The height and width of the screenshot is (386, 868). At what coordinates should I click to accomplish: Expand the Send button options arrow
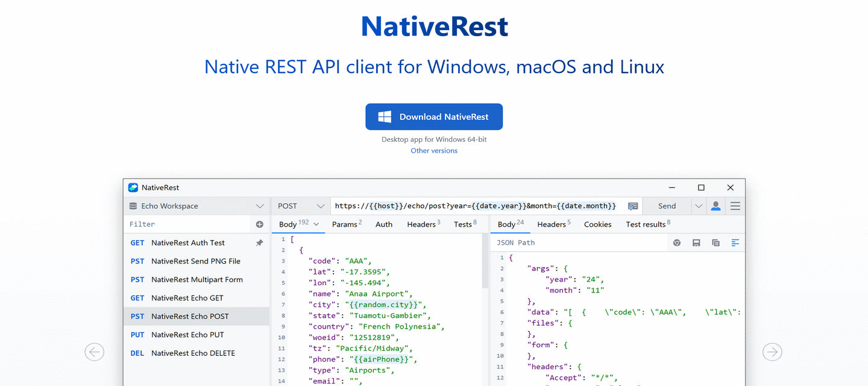pyautogui.click(x=699, y=206)
